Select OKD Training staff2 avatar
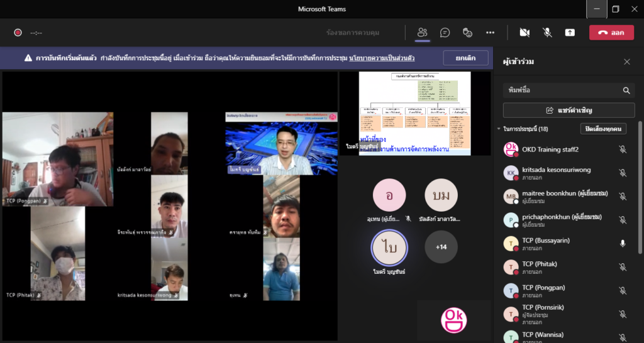The width and height of the screenshot is (644, 343). click(x=511, y=150)
